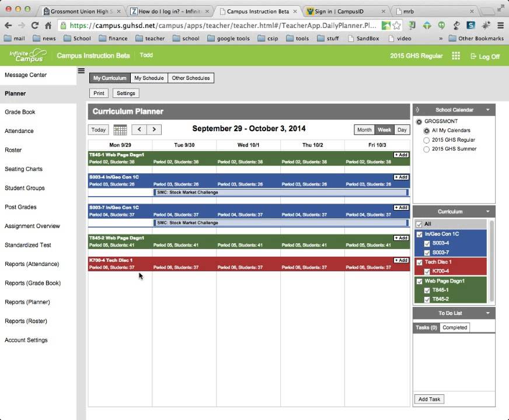Collapse the To Do List panel arrow
Image resolution: width=509 pixels, height=420 pixels.
click(x=488, y=313)
